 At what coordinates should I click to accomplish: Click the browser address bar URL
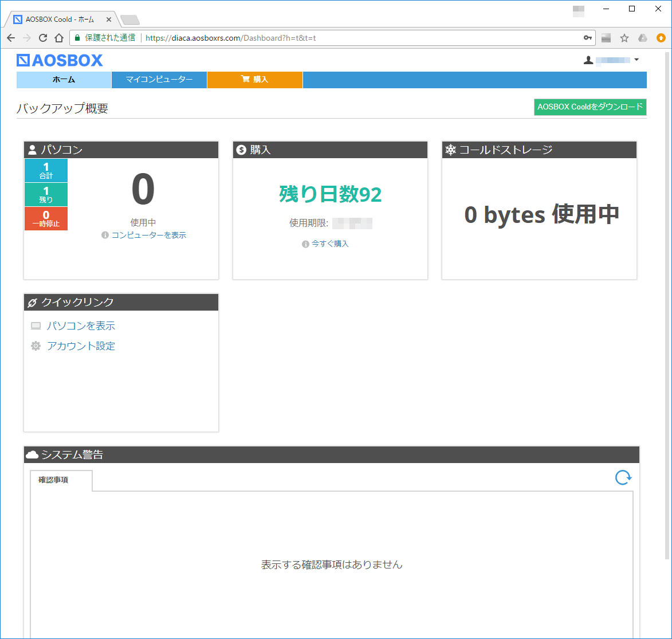tap(230, 38)
